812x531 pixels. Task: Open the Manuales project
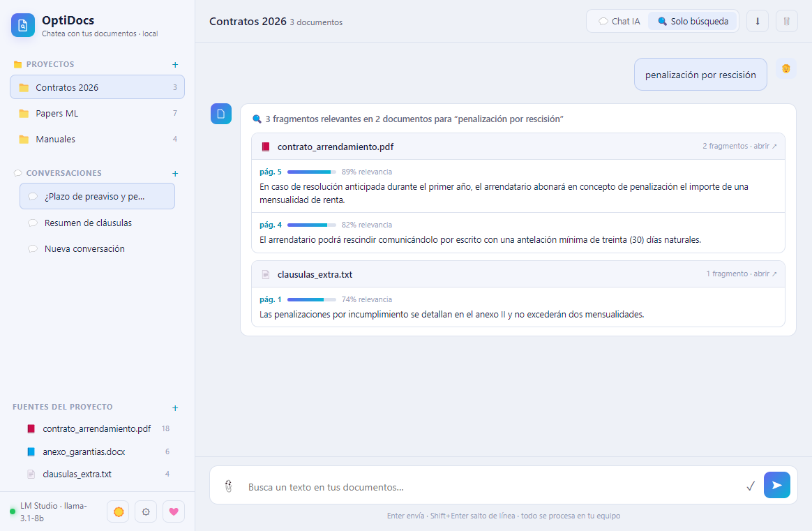tap(98, 140)
